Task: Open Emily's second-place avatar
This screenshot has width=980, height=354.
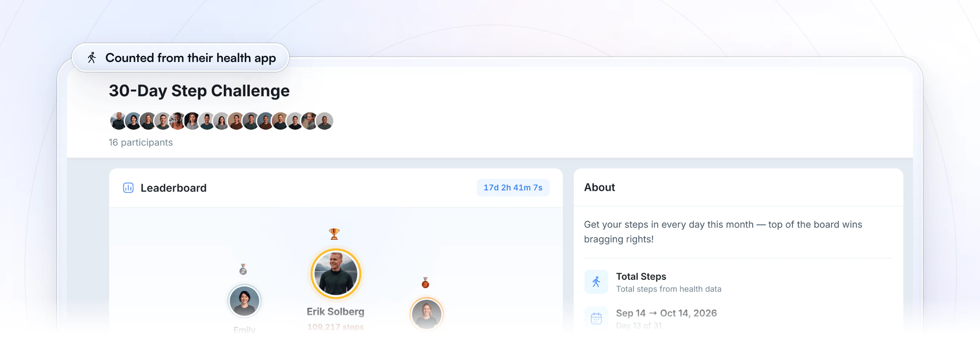Action: [244, 301]
